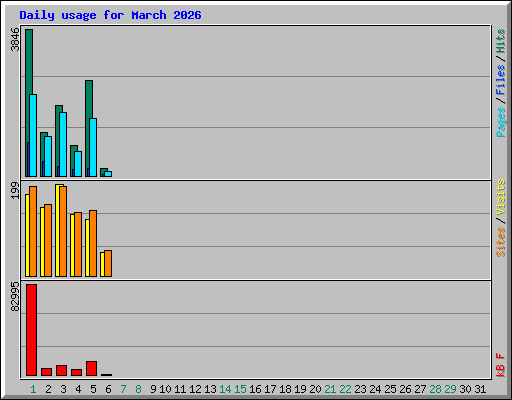Screen dimensions: 512x400
Task: Click the day 2 axis label
Action: point(48,389)
